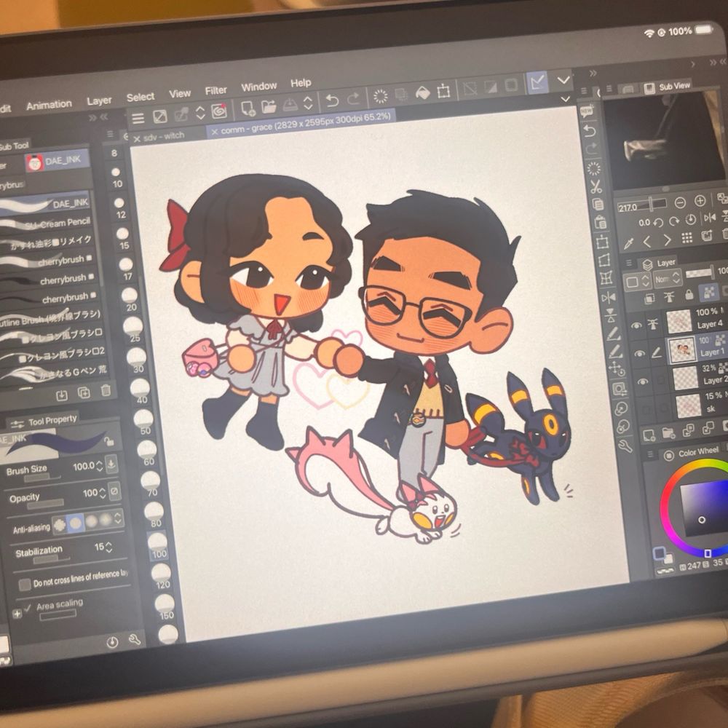Click the Tool Property wrench icon at bottom
The width and height of the screenshot is (728, 728).
[135, 640]
